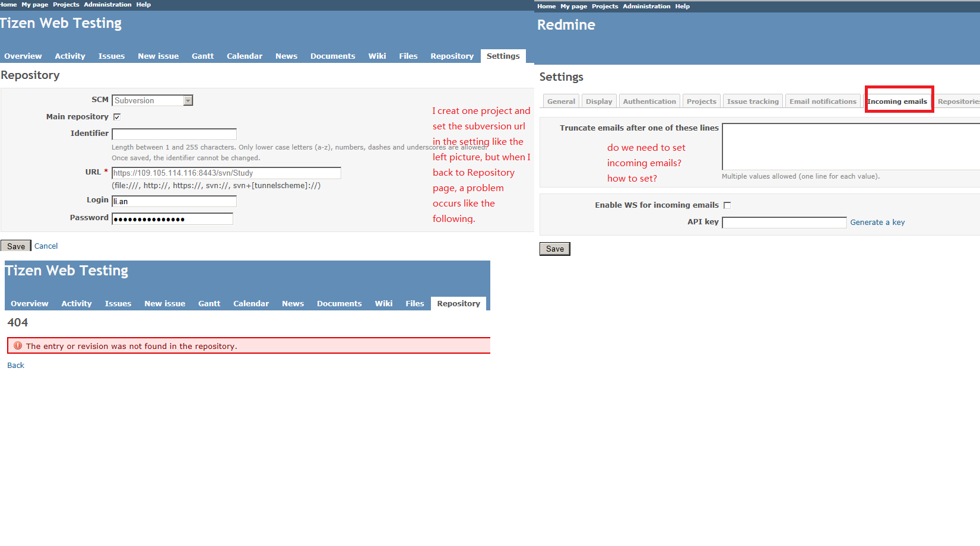Cancel repository editing
This screenshot has width=980, height=546.
click(46, 246)
